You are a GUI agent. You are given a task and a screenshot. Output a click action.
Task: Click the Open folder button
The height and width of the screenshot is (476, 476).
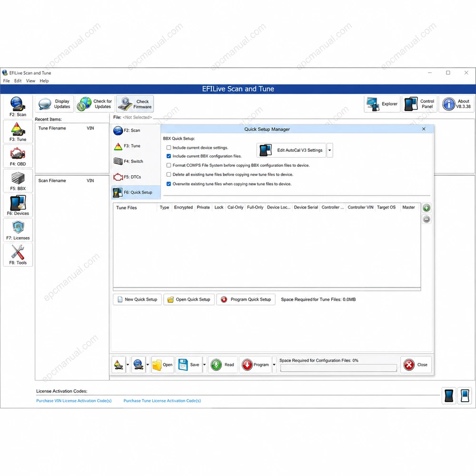(x=163, y=365)
